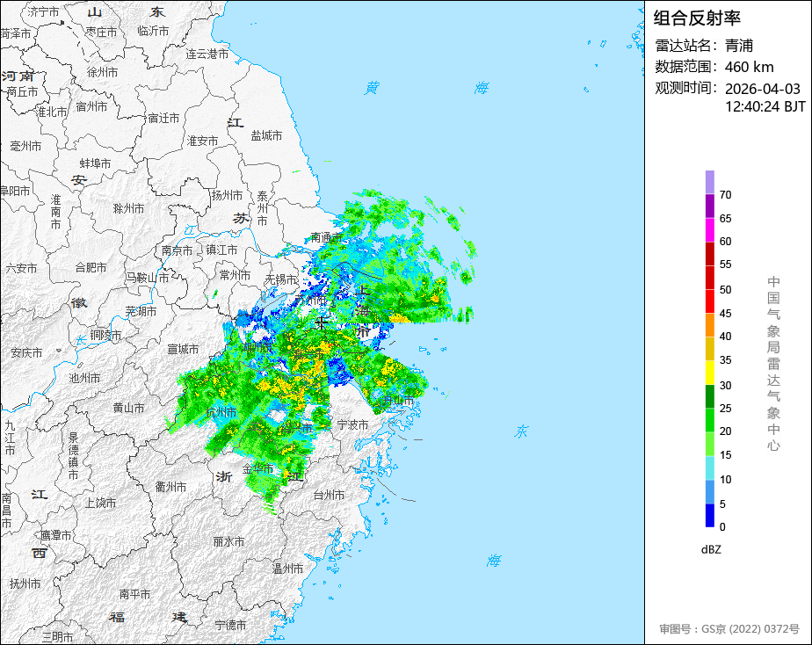812x645 pixels.
Task: Click the 温州市 city label
Action: tap(288, 569)
